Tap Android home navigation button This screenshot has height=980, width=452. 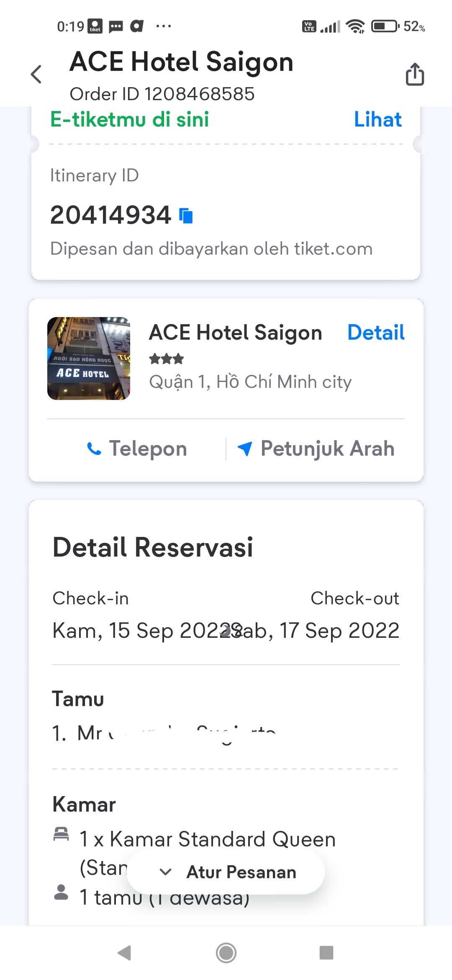click(x=226, y=953)
